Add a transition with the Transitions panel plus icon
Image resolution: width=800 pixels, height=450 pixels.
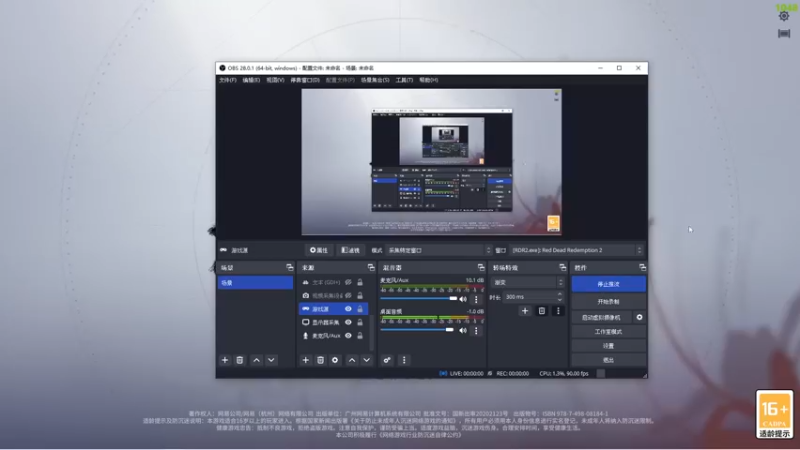[525, 311]
